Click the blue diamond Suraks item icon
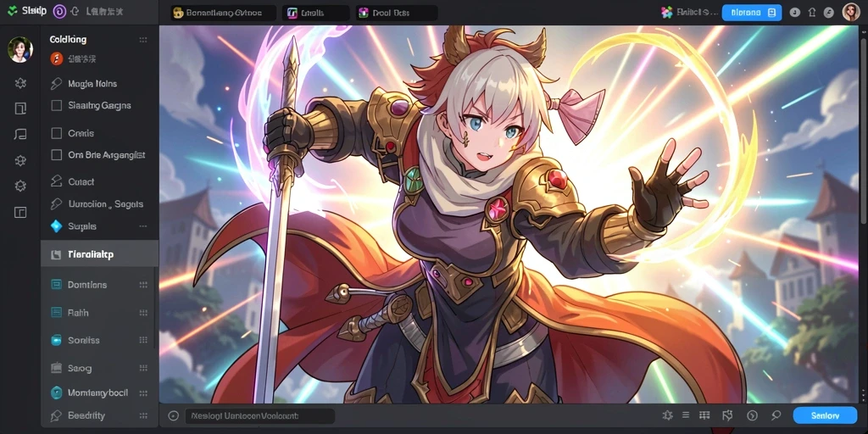This screenshot has width=868, height=434. pyautogui.click(x=56, y=225)
